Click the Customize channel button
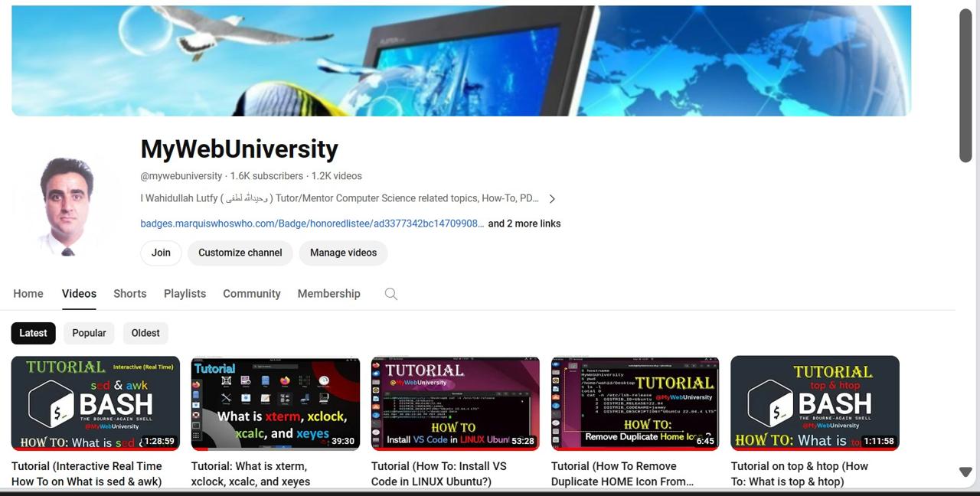 pyautogui.click(x=240, y=253)
